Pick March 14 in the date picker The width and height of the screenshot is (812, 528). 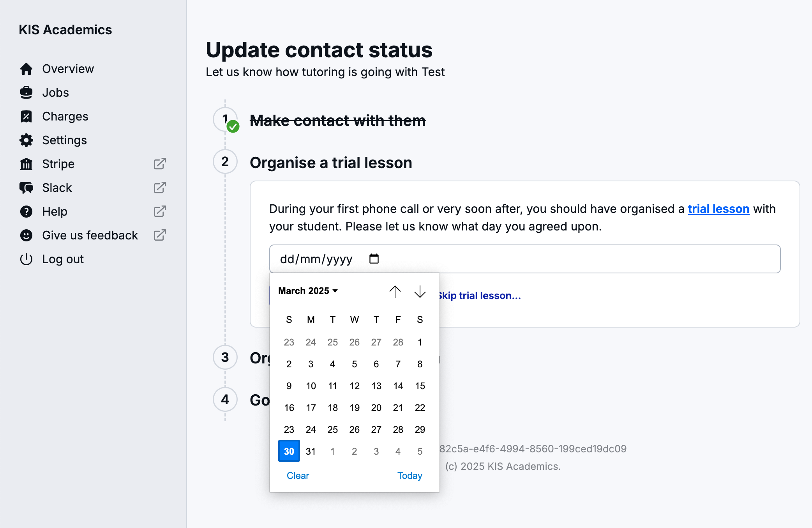(x=398, y=386)
